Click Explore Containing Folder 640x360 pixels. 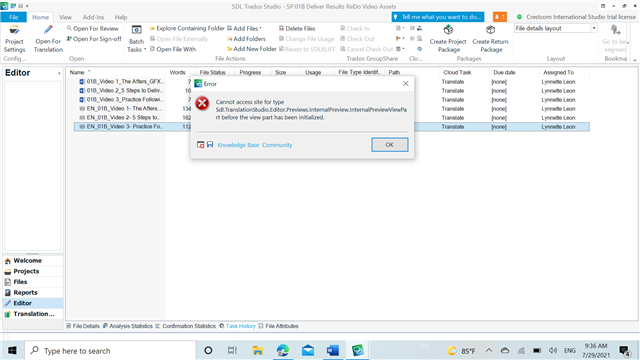[x=187, y=28]
